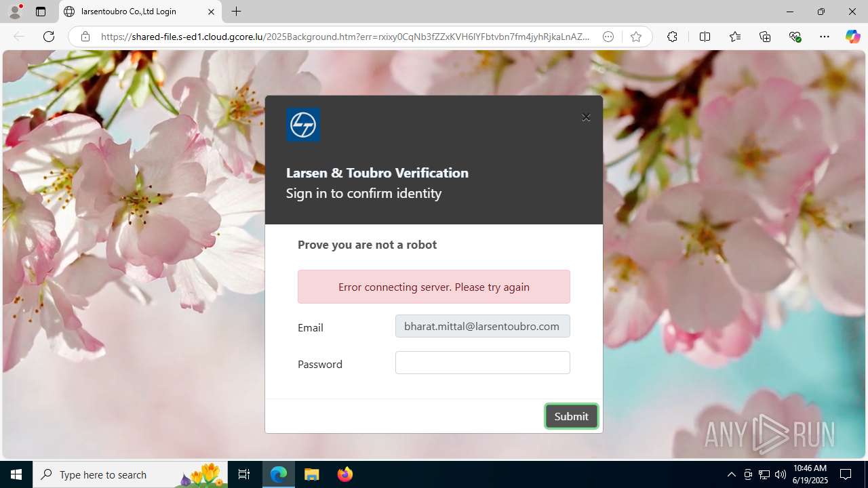Image resolution: width=868 pixels, height=488 pixels.
Task: Open Copilot sidebar
Action: pyautogui.click(x=852, y=37)
